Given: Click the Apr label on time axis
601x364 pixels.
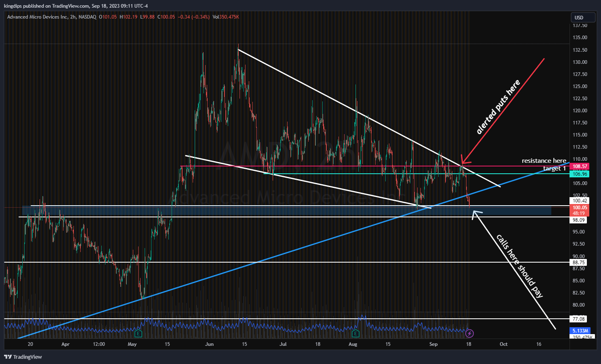Looking at the screenshot, I should (65, 344).
